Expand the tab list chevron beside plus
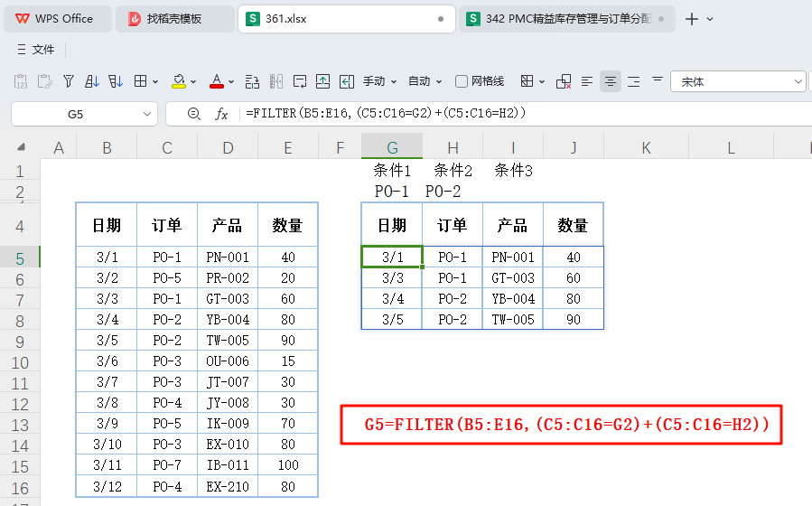 (x=710, y=19)
